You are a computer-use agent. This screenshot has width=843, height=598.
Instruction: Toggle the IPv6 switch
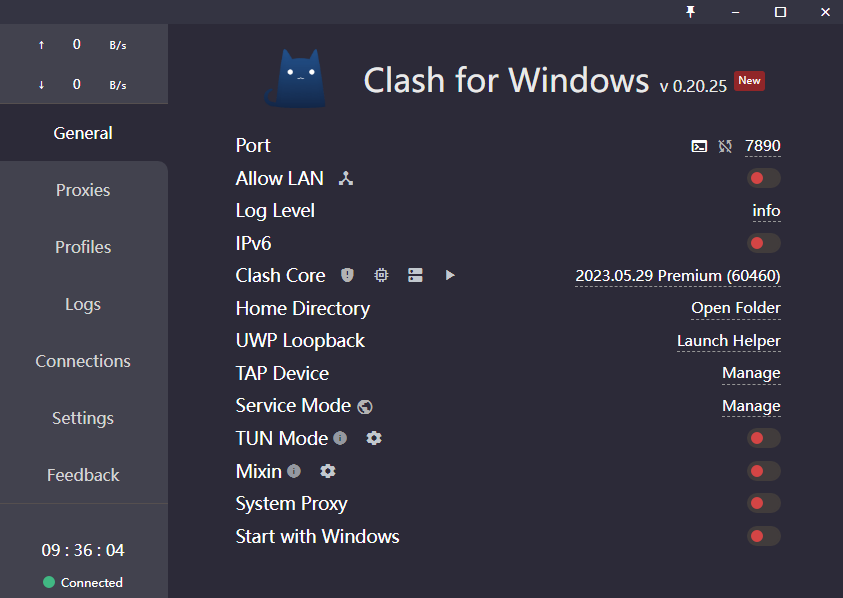coord(763,243)
